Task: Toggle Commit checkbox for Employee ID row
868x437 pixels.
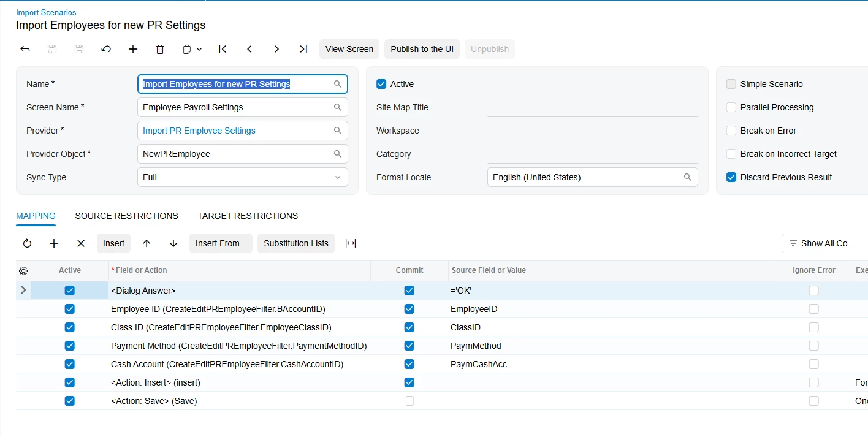Action: coord(409,309)
